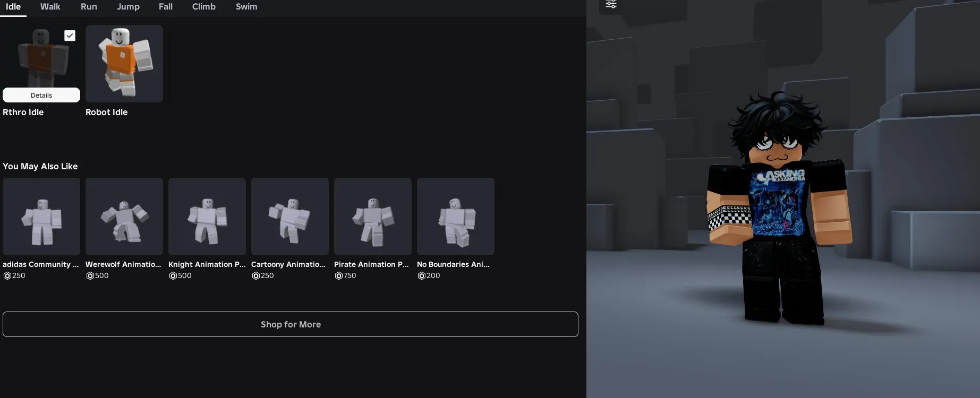The height and width of the screenshot is (398, 980).
Task: Open the adidas Community animation thumbnail
Action: [x=41, y=217]
